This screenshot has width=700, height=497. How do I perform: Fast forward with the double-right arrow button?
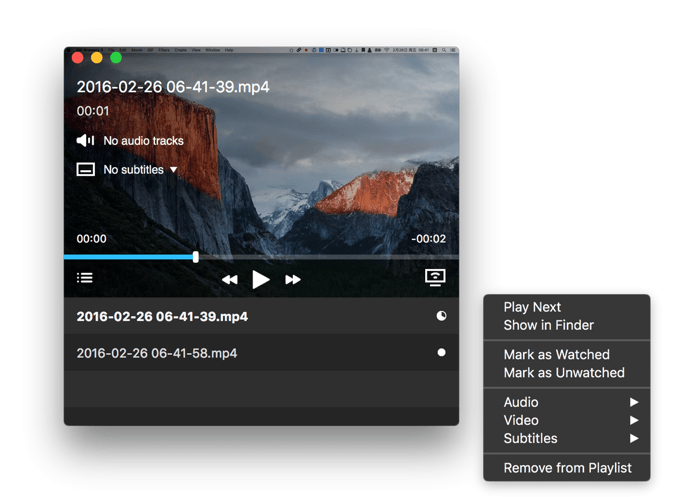click(293, 280)
